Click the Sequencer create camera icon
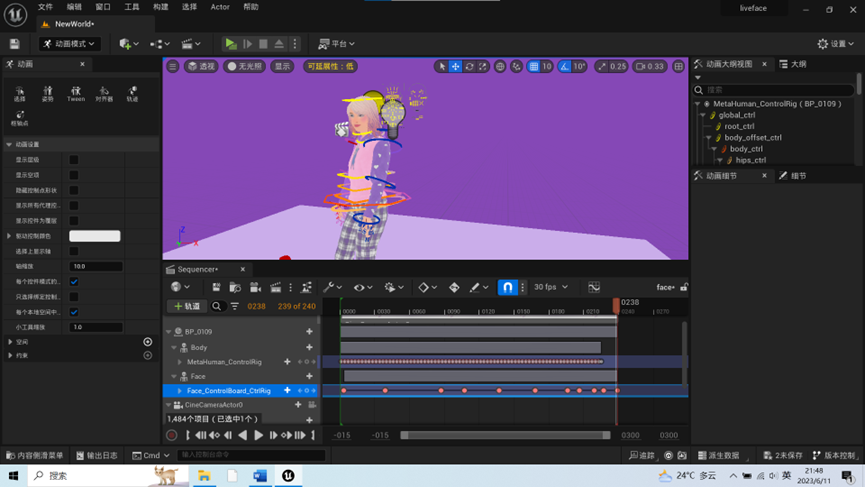This screenshot has width=865, height=487. [255, 287]
